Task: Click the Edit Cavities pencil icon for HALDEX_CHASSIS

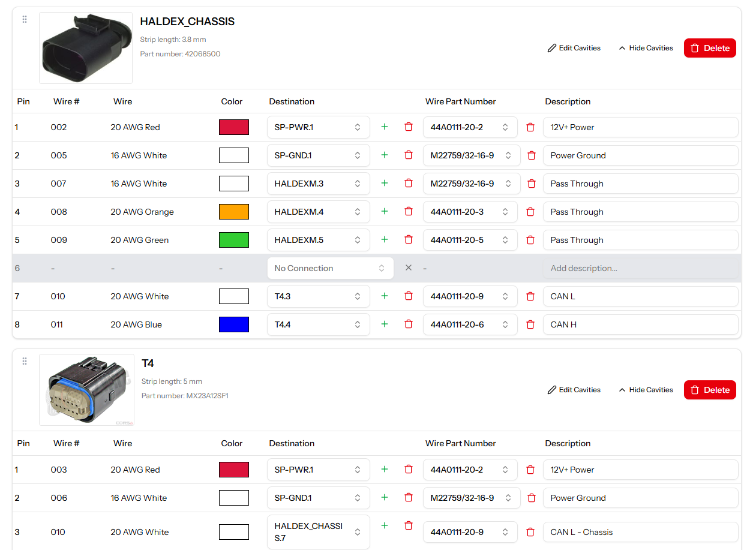Action: 553,47
